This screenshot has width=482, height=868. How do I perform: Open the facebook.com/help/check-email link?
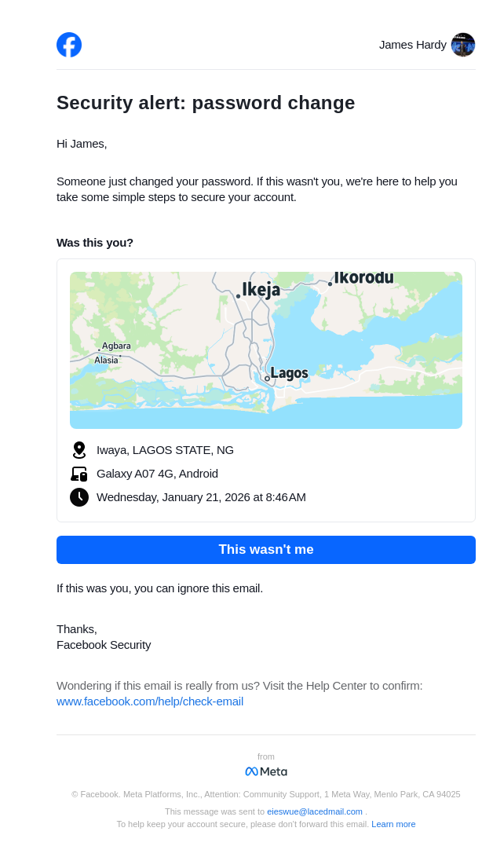click(150, 701)
